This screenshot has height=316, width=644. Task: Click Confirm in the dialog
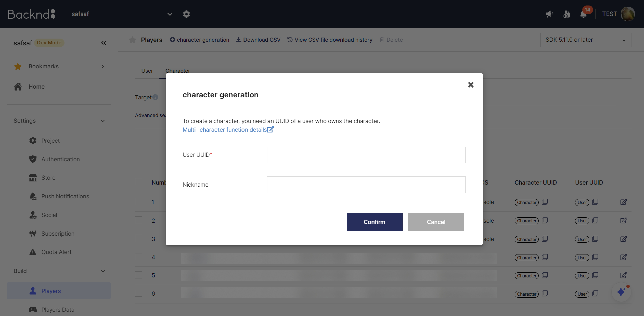click(375, 222)
